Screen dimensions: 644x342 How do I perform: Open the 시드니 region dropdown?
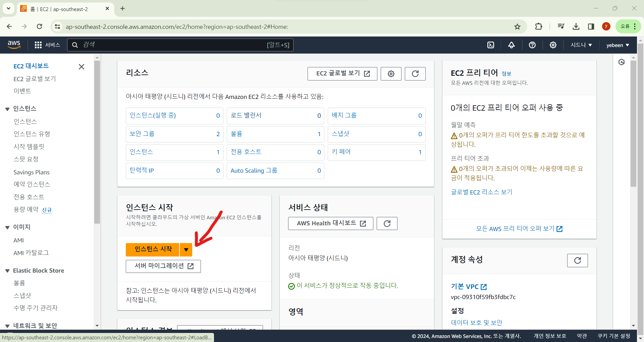pos(581,45)
